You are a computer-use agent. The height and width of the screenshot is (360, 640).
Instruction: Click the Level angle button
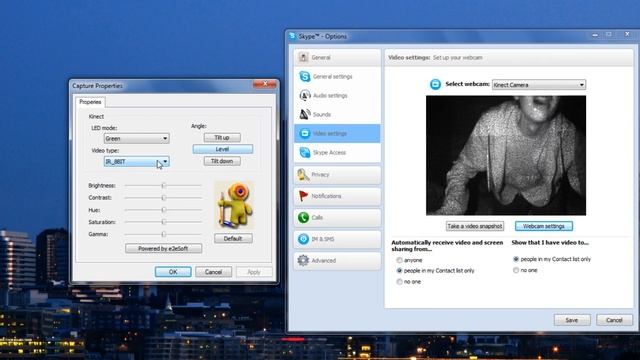click(222, 149)
